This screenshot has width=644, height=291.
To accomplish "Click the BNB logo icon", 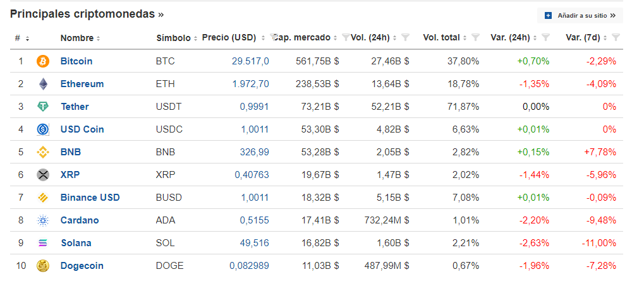I will 43,152.
